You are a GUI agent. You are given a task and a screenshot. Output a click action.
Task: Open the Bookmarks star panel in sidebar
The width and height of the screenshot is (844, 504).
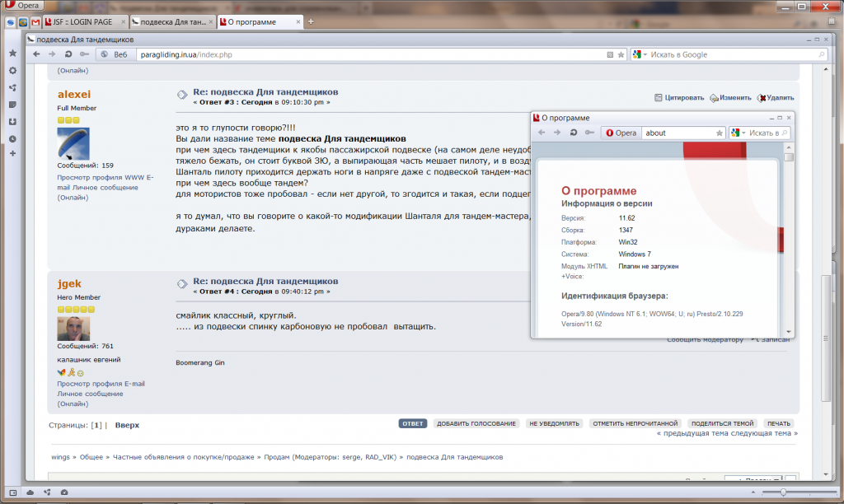[x=12, y=53]
